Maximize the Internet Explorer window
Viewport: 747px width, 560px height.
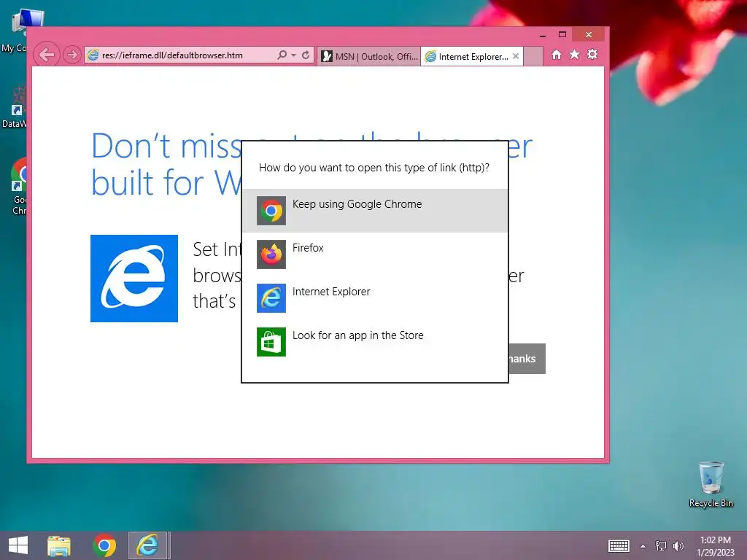(x=562, y=34)
